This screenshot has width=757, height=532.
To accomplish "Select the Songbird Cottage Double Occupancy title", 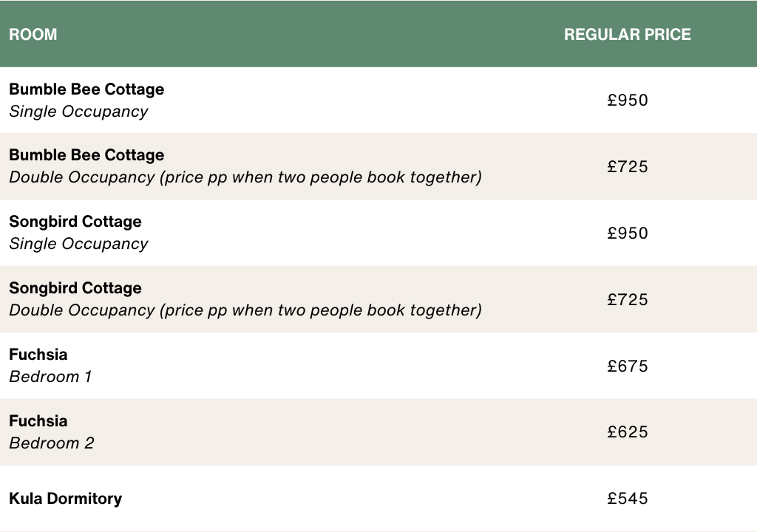I will (x=75, y=287).
